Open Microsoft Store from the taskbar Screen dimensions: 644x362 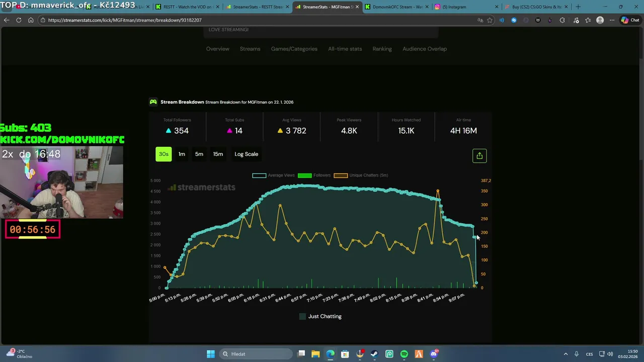tap(345, 354)
